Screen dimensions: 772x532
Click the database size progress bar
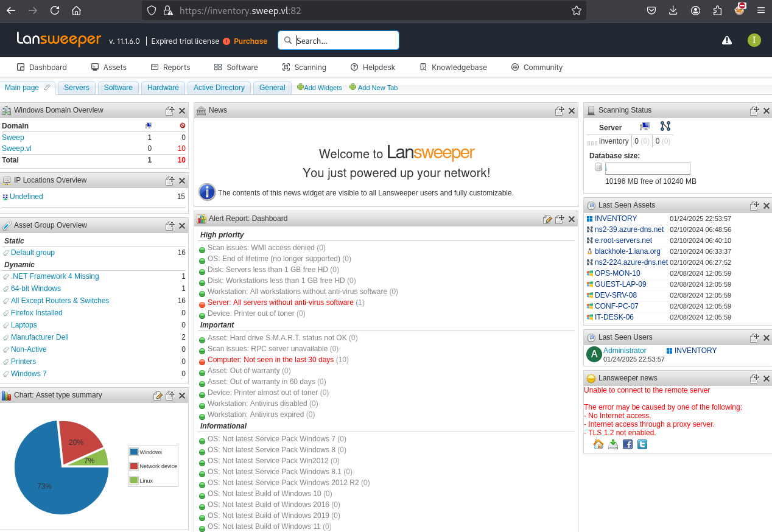click(648, 169)
